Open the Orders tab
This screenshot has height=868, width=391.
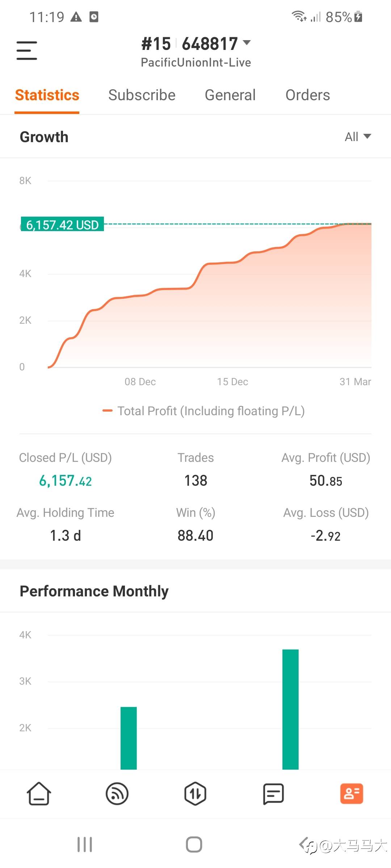307,95
